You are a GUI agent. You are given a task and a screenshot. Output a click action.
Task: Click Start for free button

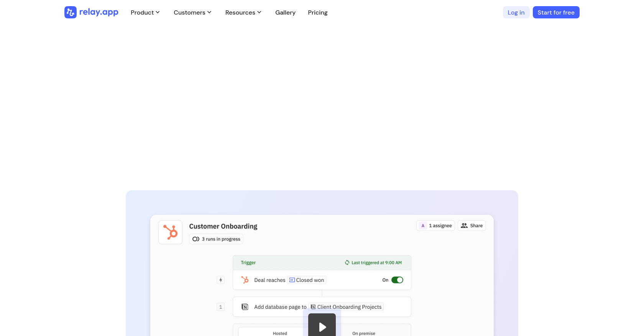coord(556,12)
